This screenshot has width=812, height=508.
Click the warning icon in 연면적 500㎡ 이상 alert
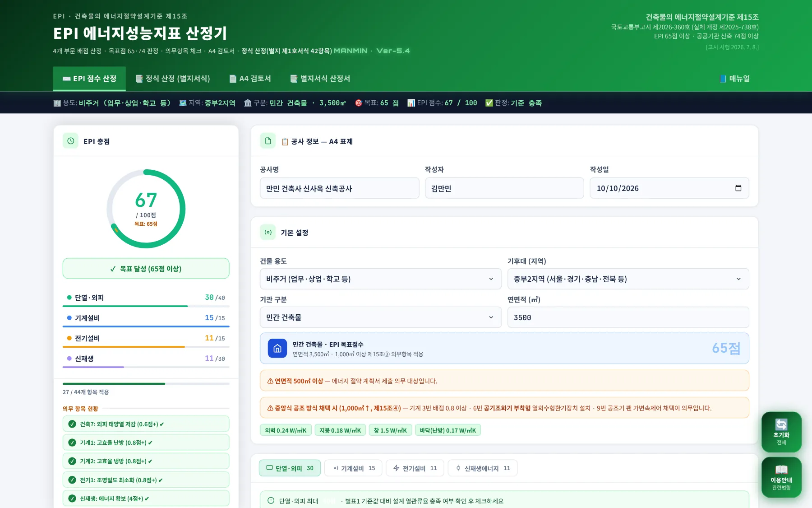click(x=270, y=381)
